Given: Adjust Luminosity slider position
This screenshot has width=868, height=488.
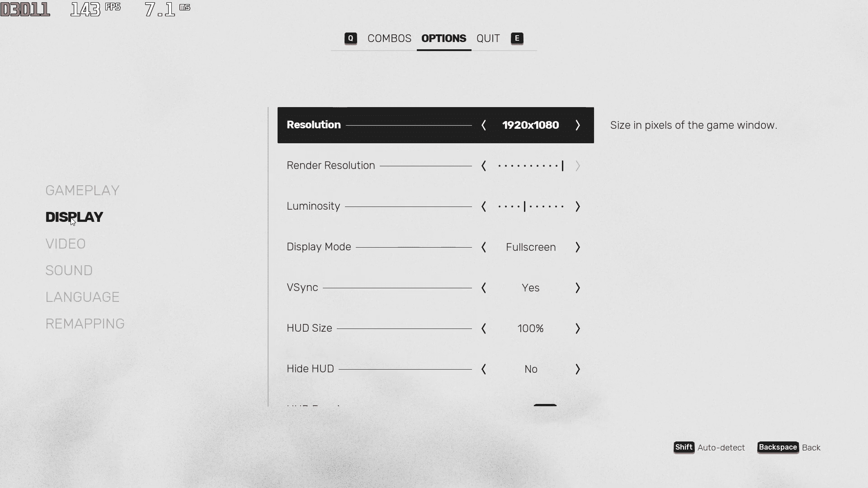Looking at the screenshot, I should (x=524, y=206).
